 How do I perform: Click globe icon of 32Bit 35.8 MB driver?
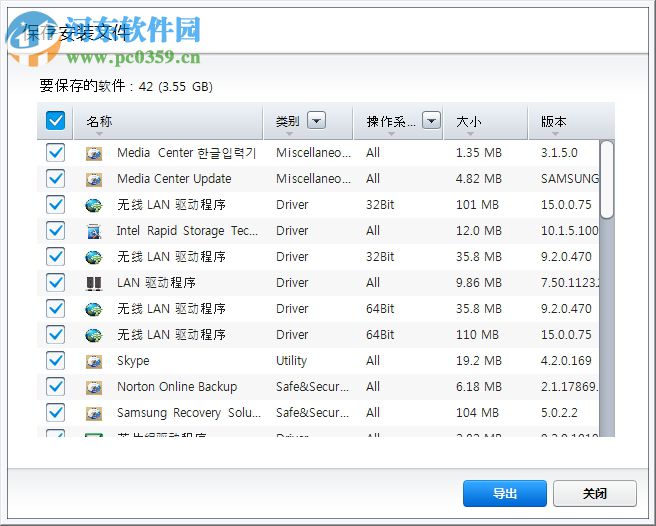point(94,257)
